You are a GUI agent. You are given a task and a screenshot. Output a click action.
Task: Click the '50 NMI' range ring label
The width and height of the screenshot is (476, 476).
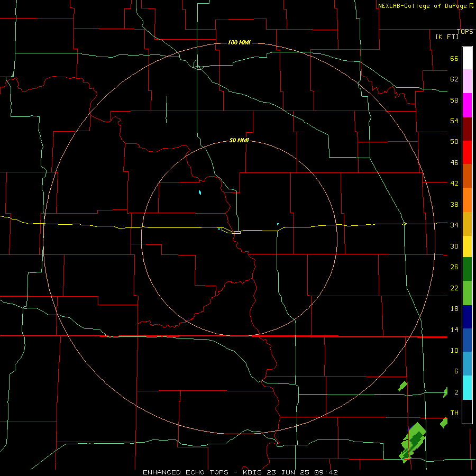(x=239, y=140)
